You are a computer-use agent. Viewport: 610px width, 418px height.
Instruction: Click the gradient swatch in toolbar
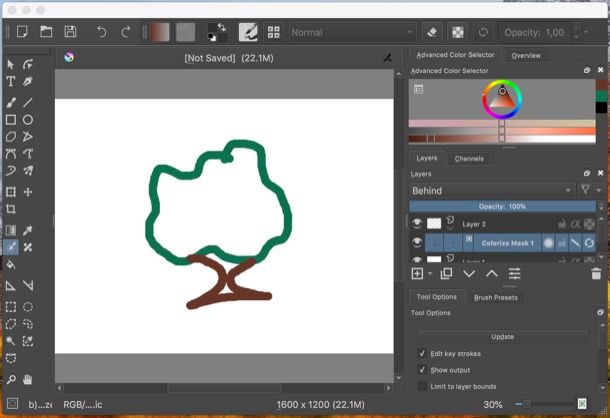click(x=160, y=32)
